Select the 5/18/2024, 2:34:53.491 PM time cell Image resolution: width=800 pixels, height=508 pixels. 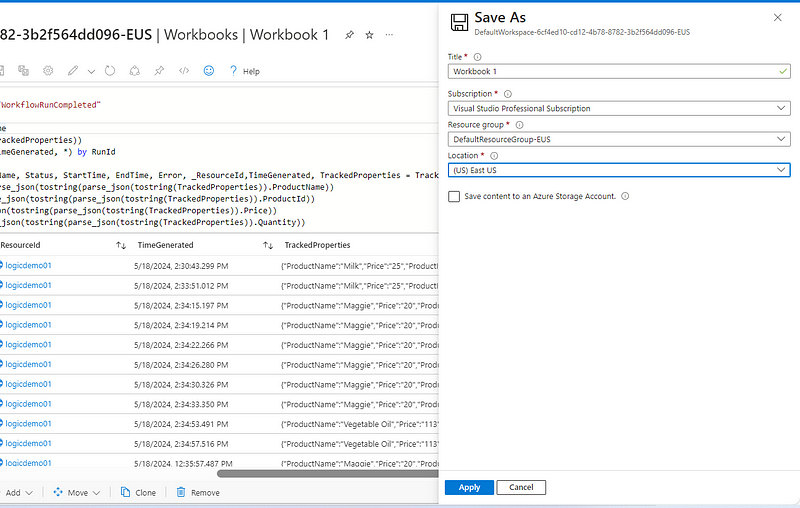(x=181, y=424)
